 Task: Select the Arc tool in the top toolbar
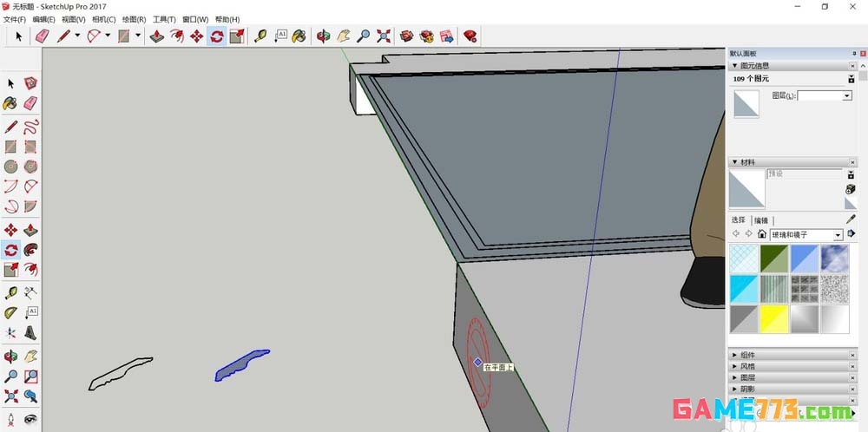coord(94,36)
